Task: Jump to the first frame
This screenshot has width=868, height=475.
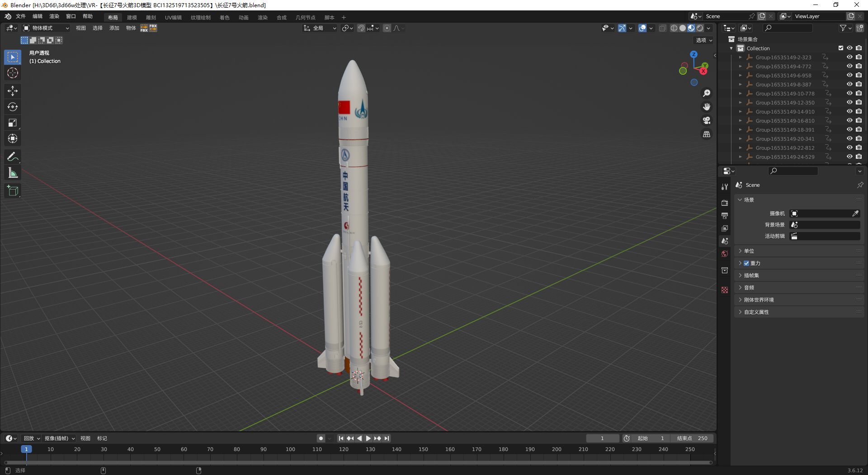Action: (x=341, y=438)
